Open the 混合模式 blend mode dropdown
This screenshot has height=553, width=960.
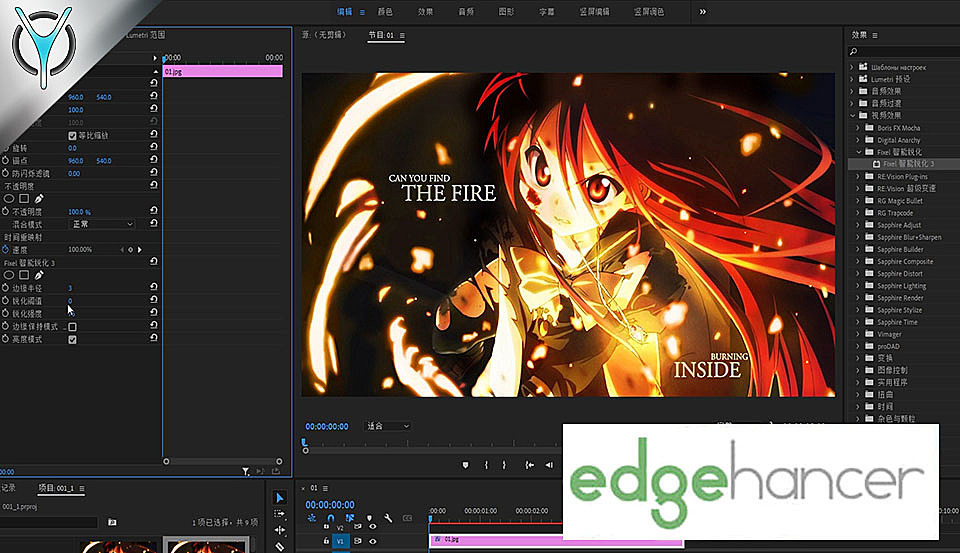click(x=101, y=224)
